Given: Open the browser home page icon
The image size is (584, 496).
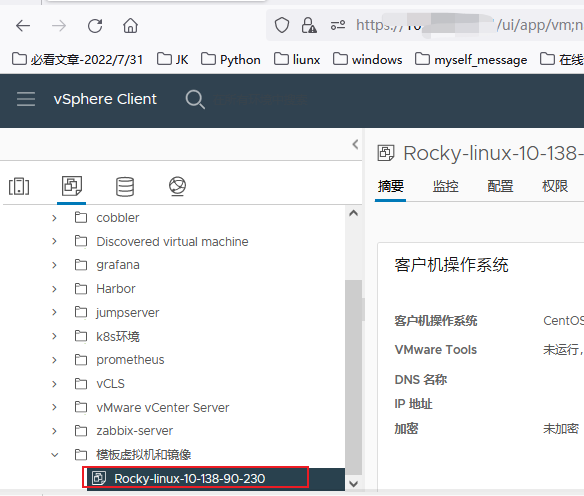Looking at the screenshot, I should point(130,26).
